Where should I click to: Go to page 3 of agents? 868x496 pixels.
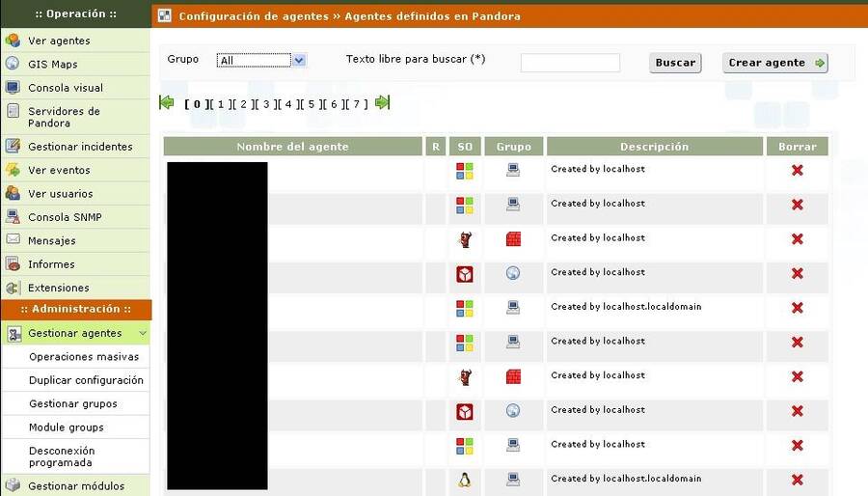265,104
